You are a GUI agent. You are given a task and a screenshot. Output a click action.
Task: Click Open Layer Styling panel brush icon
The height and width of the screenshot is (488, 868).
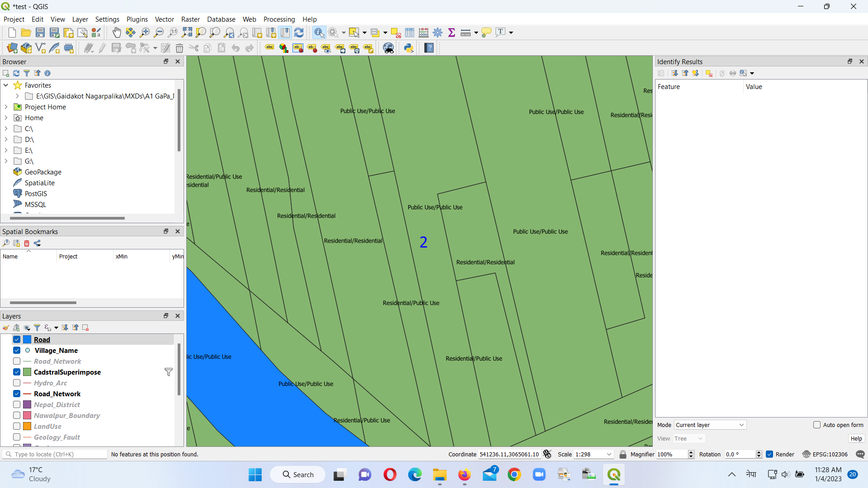6,328
